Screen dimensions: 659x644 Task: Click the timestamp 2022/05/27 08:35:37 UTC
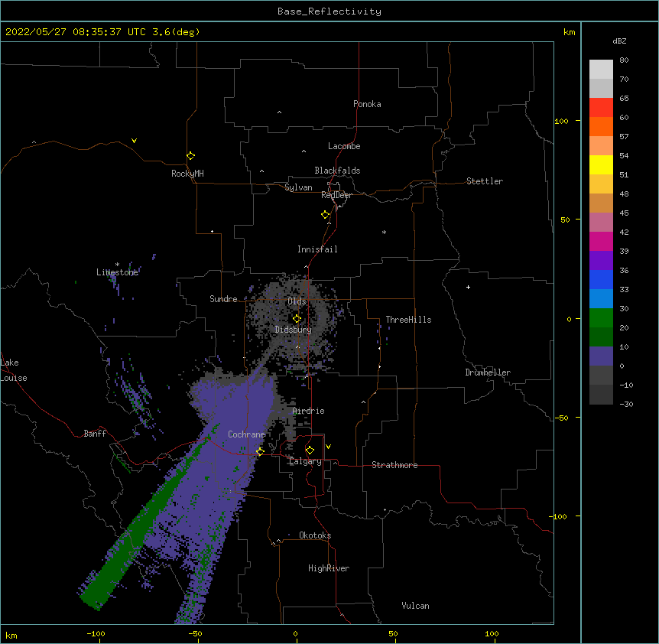point(76,32)
